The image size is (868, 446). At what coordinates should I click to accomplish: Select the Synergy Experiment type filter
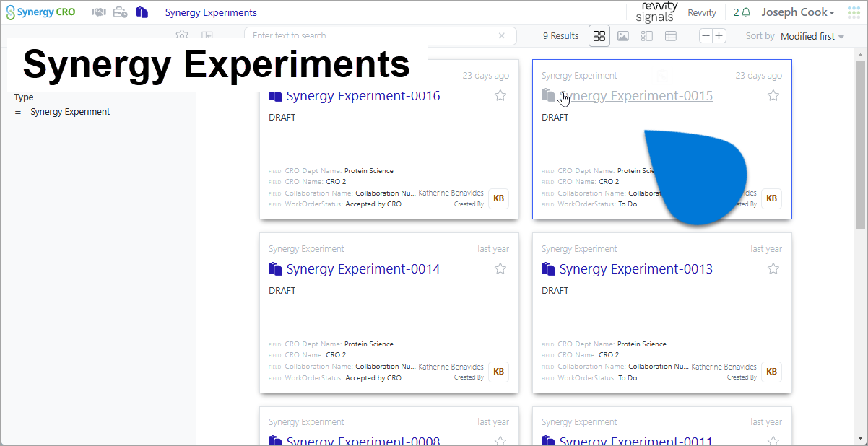(70, 112)
